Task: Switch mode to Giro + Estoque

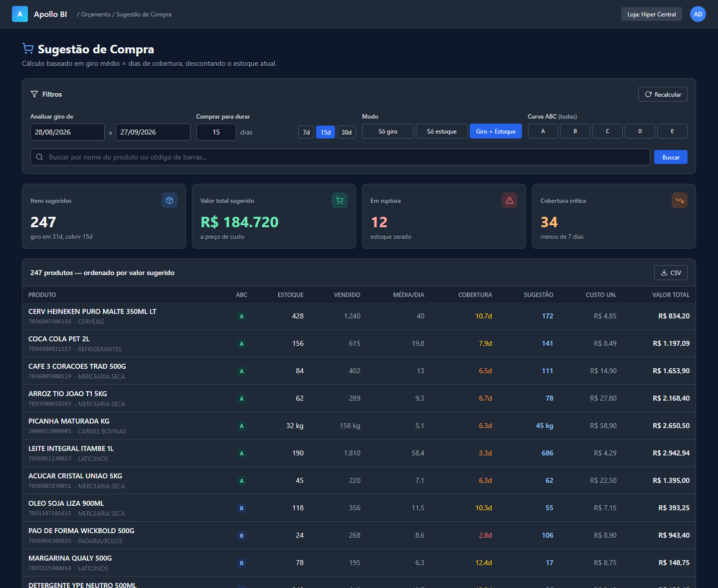Action: tap(496, 131)
